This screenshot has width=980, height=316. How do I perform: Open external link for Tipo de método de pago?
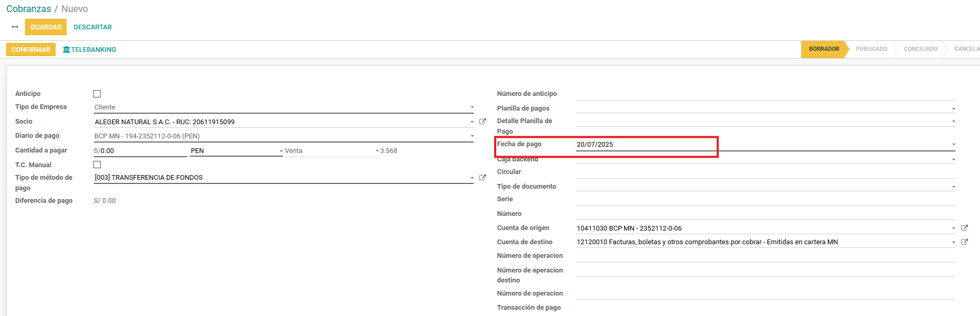point(483,178)
